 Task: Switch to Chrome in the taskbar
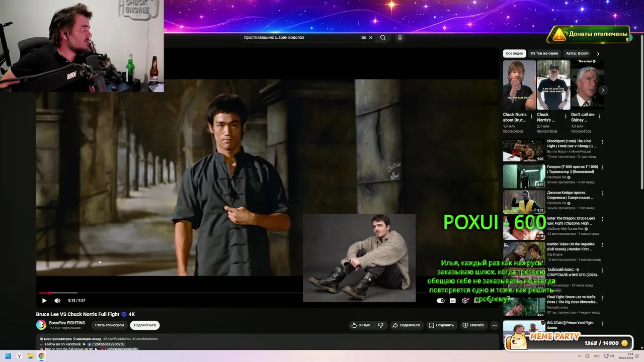point(41,356)
